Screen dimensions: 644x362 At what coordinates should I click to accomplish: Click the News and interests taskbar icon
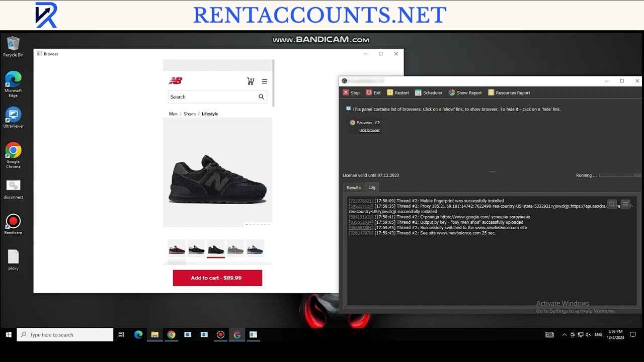(x=549, y=334)
